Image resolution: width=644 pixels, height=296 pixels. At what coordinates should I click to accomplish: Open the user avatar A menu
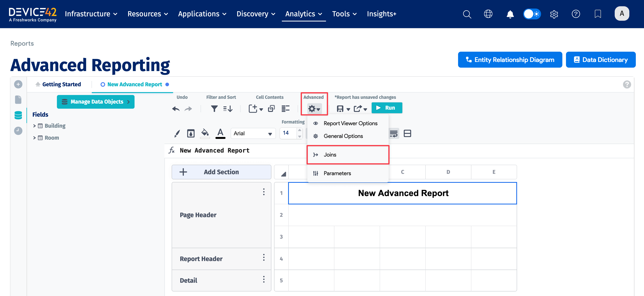tap(622, 13)
